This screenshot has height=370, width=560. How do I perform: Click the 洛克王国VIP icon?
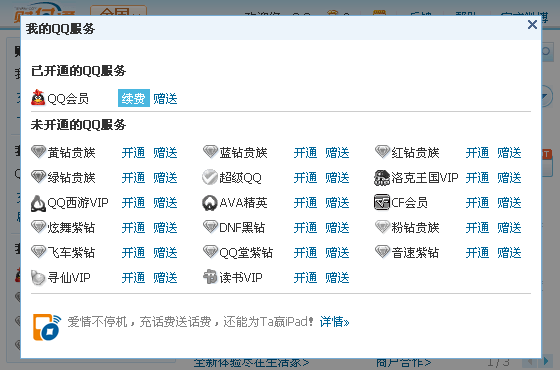(382, 178)
